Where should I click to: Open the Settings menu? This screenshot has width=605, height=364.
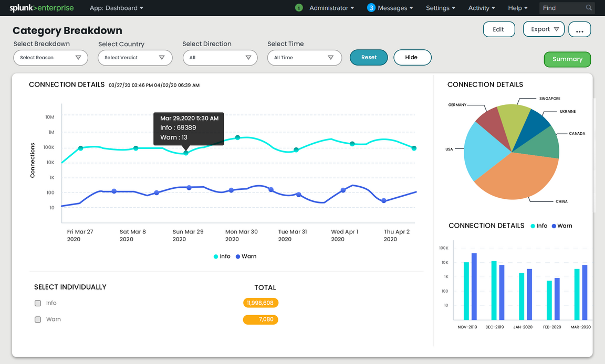pyautogui.click(x=440, y=8)
